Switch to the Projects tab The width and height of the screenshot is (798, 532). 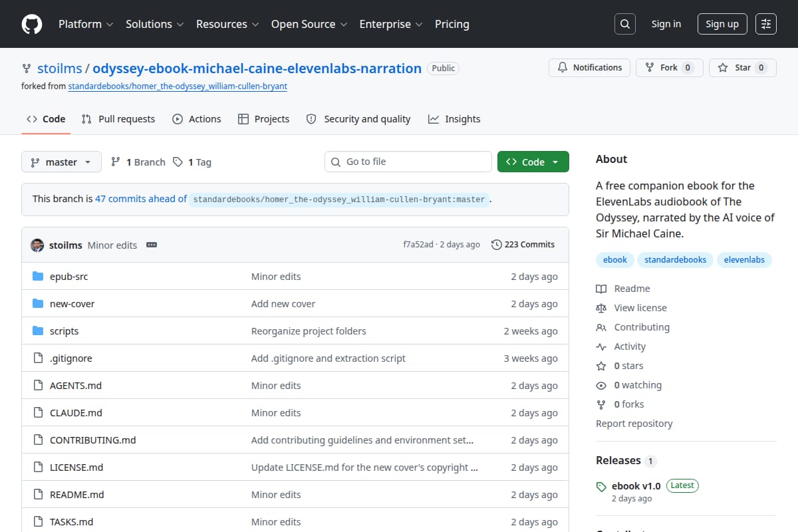click(x=263, y=119)
